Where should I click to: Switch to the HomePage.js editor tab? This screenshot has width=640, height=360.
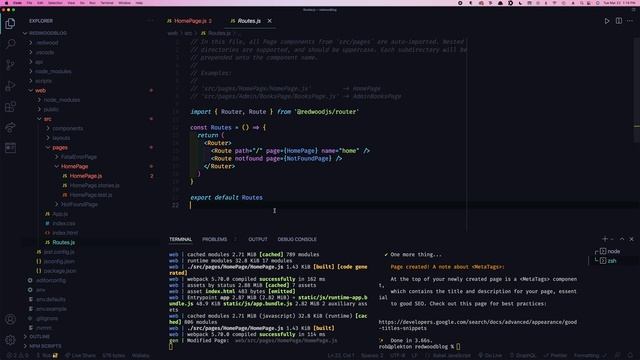[190, 21]
